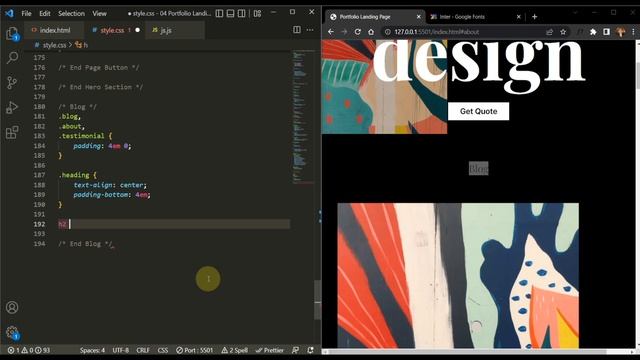This screenshot has height=360, width=640.
Task: Close the Portfolio Landing Page tab
Action: pyautogui.click(x=418, y=17)
